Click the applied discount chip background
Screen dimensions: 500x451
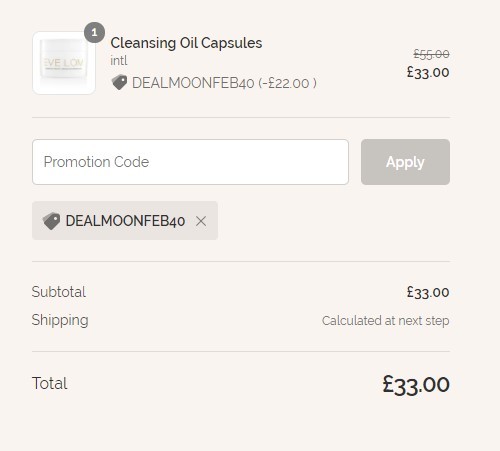click(125, 220)
